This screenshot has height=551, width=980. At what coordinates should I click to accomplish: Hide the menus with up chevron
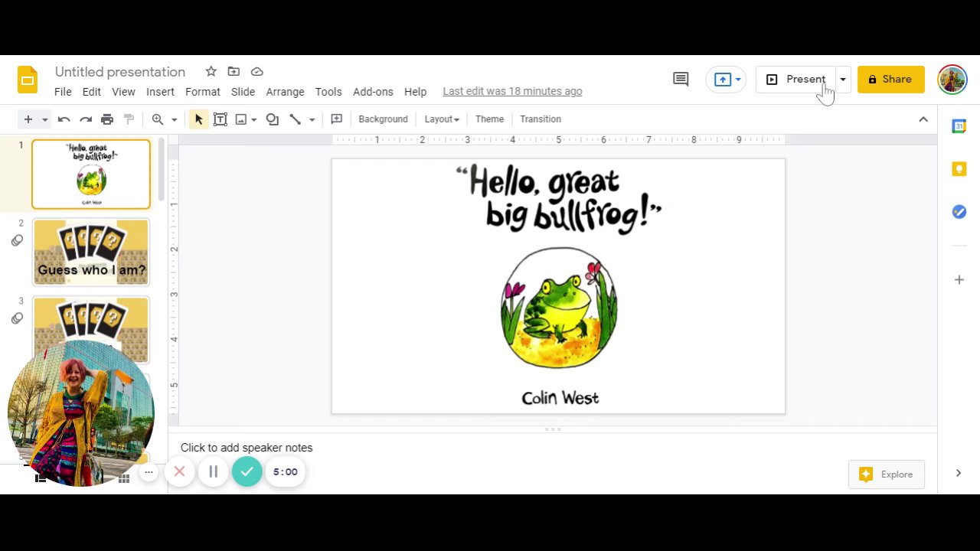[923, 119]
